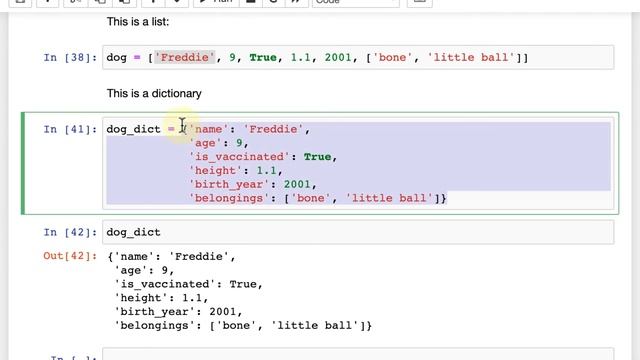Click the Run button in the toolbar
The width and height of the screenshot is (640, 360).
click(216, 2)
